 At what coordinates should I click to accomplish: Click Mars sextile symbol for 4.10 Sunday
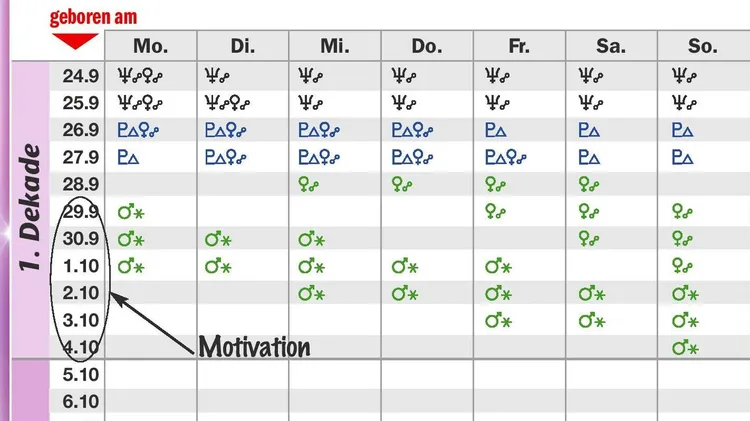click(685, 348)
